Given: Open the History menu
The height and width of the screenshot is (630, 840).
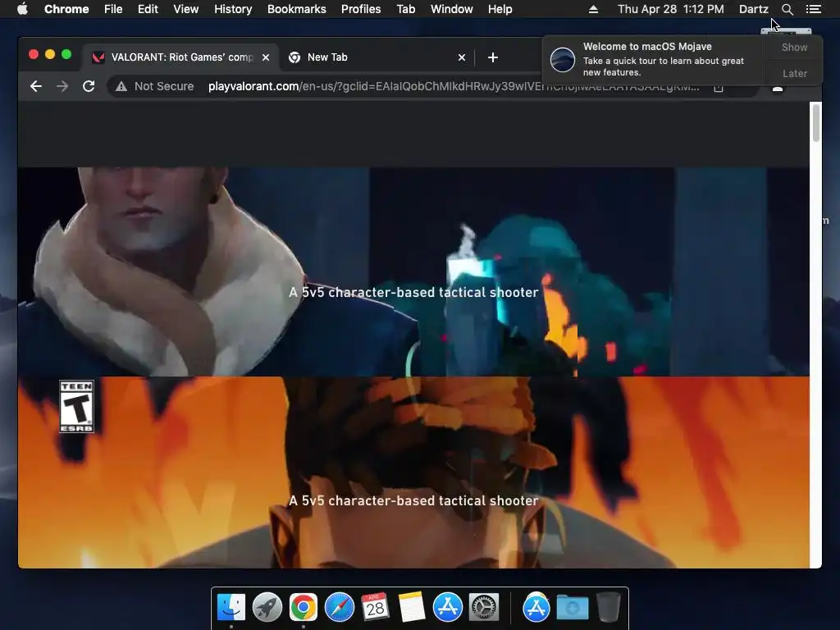Looking at the screenshot, I should pyautogui.click(x=233, y=9).
